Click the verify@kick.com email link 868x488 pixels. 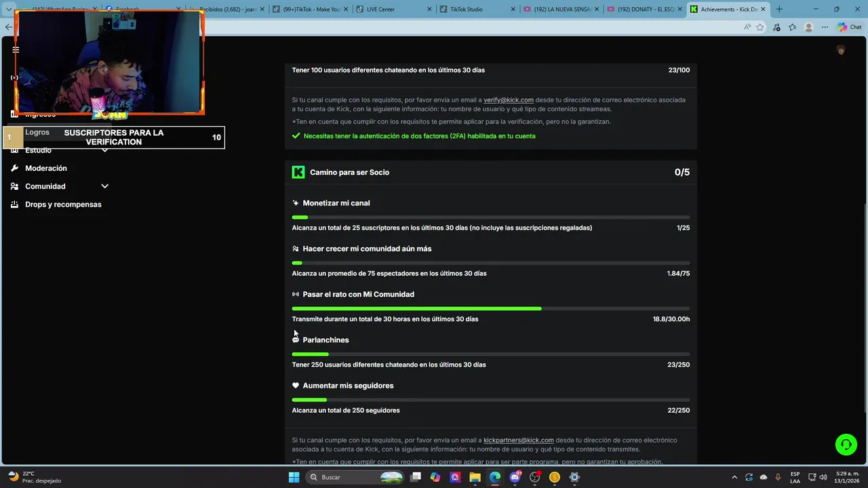click(x=509, y=100)
